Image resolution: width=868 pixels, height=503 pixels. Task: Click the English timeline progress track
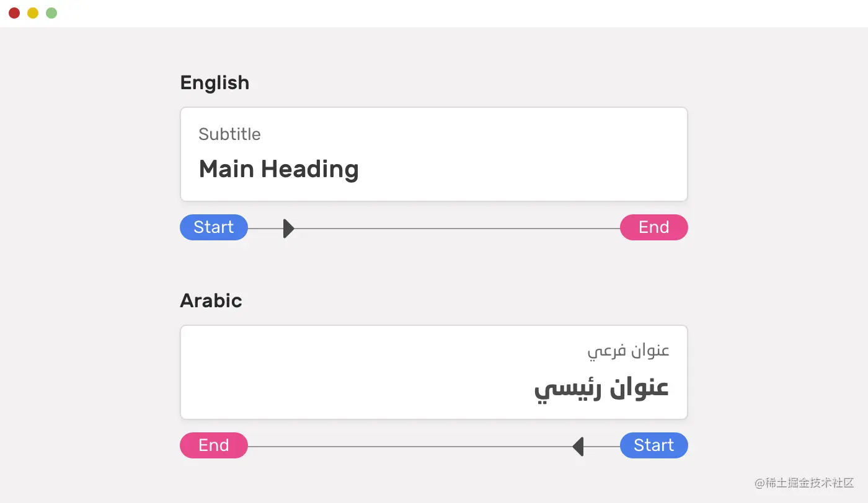pyautogui.click(x=434, y=228)
